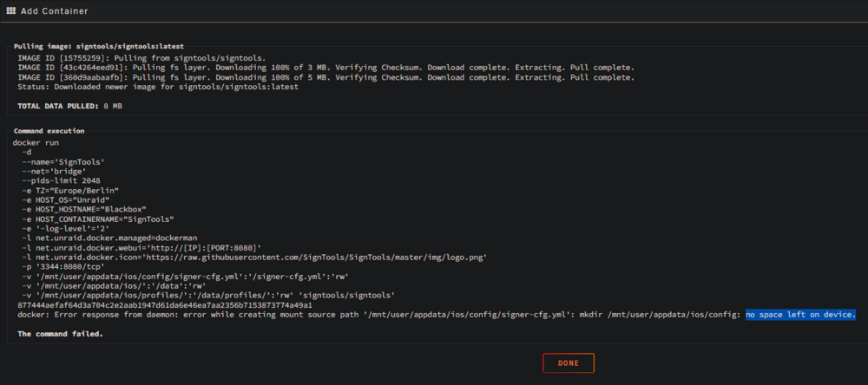The width and height of the screenshot is (868, 385).
Task: Click the HOST_OS="Unraid" line
Action: (66, 200)
